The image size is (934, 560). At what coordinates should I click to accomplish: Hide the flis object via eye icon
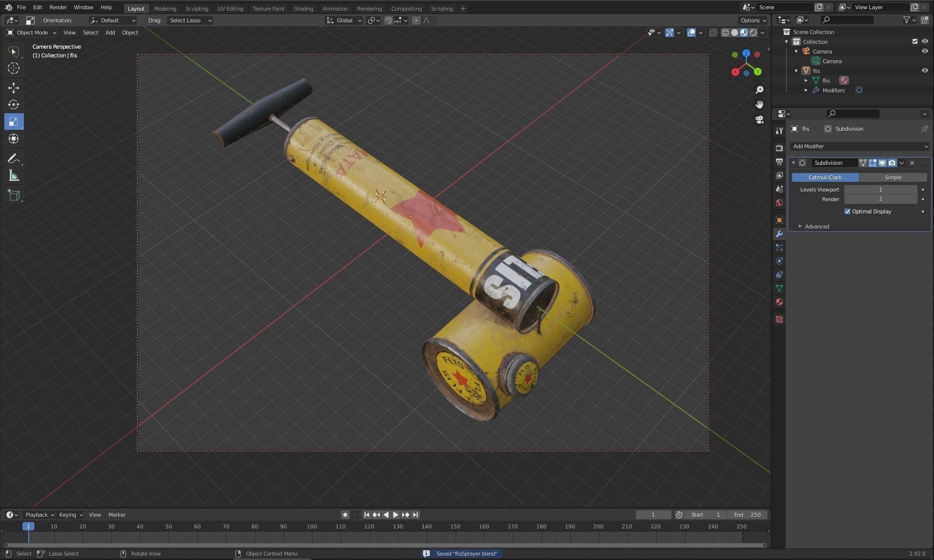coord(925,70)
